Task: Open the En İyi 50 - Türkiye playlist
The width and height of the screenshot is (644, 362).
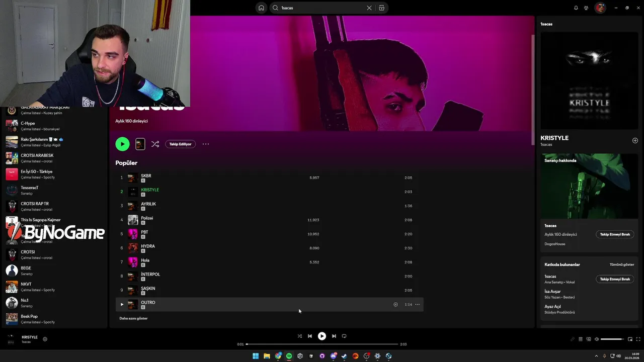Action: (x=54, y=174)
